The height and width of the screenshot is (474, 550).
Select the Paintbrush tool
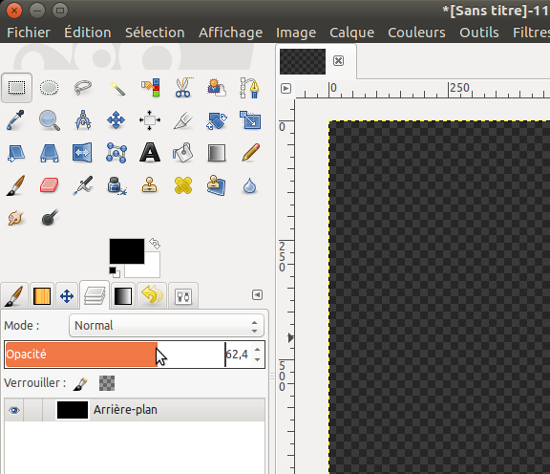pos(16,186)
